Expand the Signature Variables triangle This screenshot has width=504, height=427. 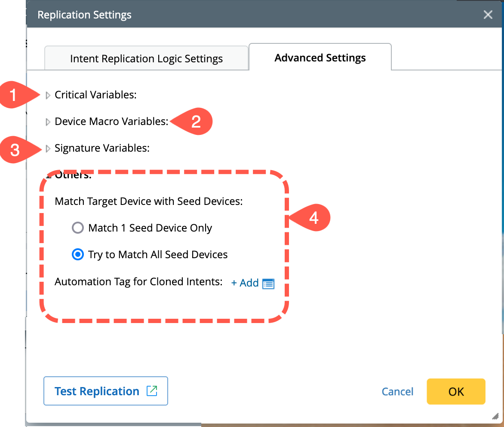pos(48,149)
